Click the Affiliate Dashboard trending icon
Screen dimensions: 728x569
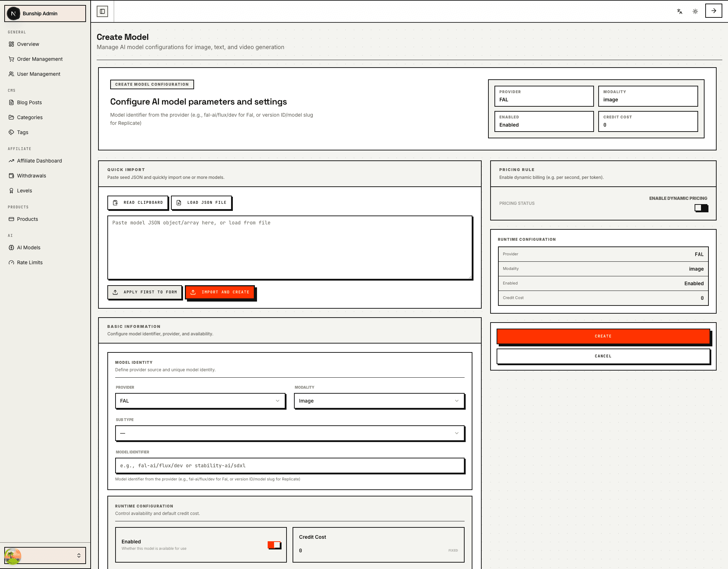[x=11, y=161]
